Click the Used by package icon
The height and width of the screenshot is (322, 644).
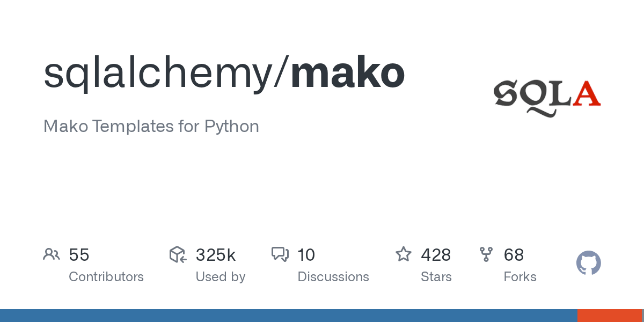click(x=178, y=254)
